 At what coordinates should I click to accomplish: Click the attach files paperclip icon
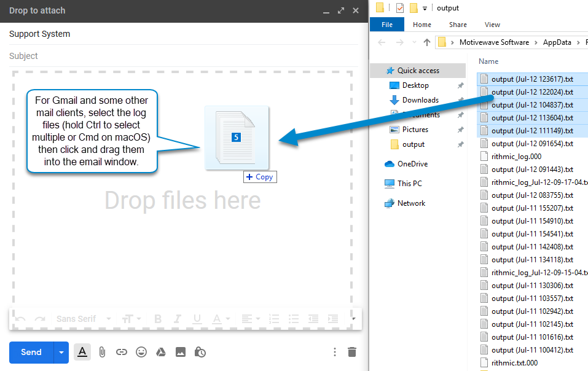(x=102, y=352)
